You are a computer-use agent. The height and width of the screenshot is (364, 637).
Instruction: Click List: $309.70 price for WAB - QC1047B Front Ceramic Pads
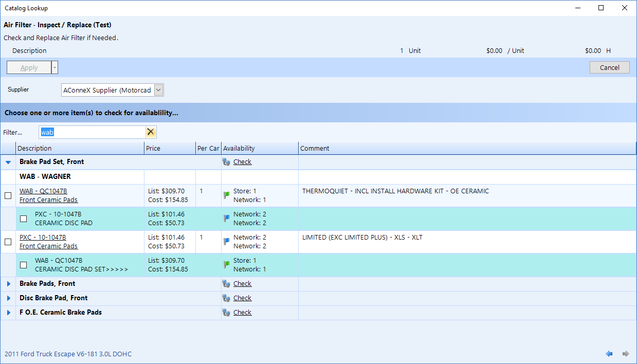click(166, 191)
